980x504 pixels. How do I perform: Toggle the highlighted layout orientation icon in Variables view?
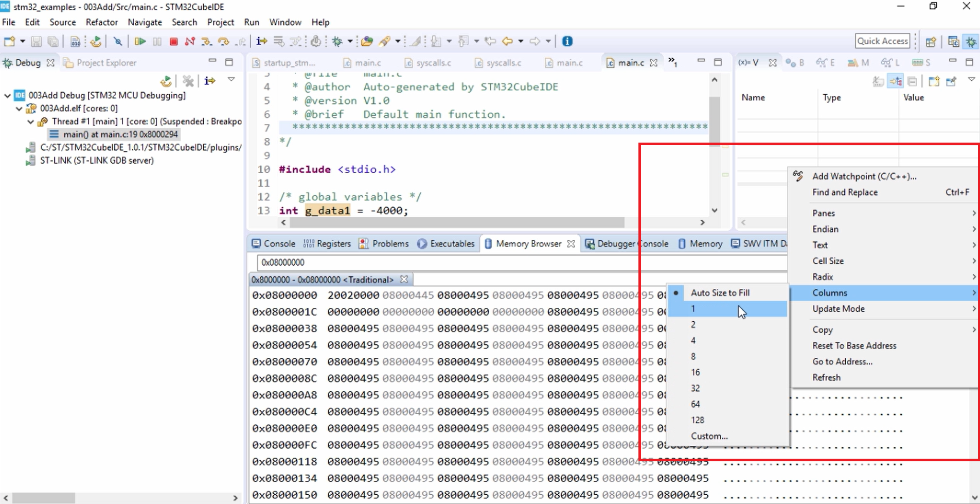[x=896, y=81]
